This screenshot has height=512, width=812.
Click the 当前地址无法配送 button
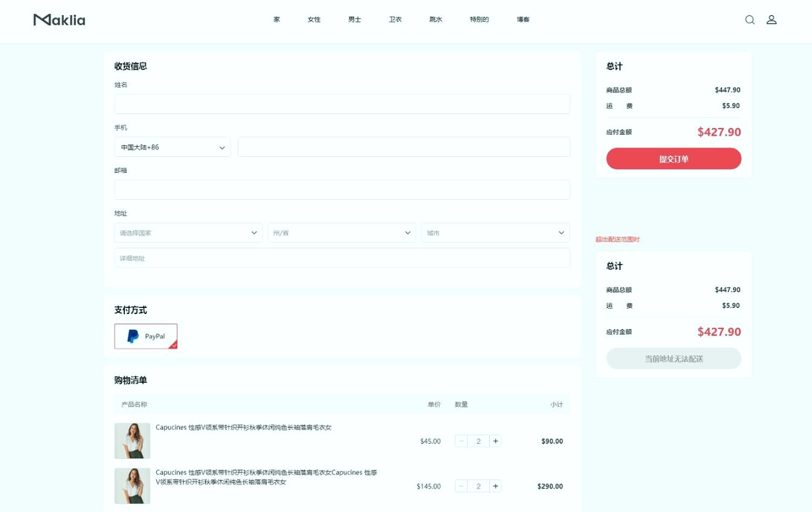pos(673,359)
